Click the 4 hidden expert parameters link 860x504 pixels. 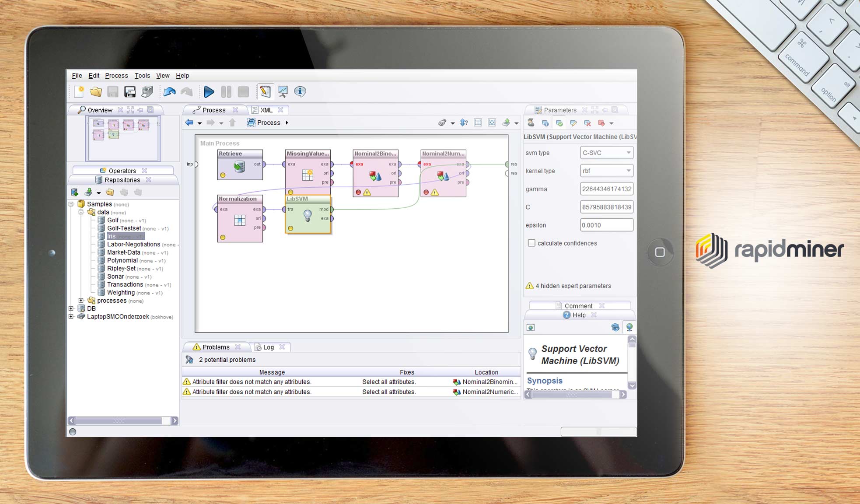573,286
